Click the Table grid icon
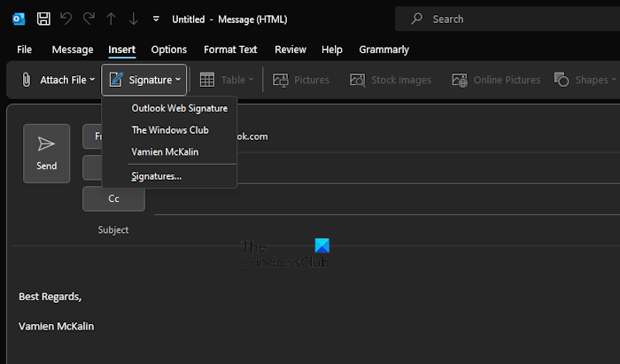Image resolution: width=620 pixels, height=364 pixels. [207, 80]
